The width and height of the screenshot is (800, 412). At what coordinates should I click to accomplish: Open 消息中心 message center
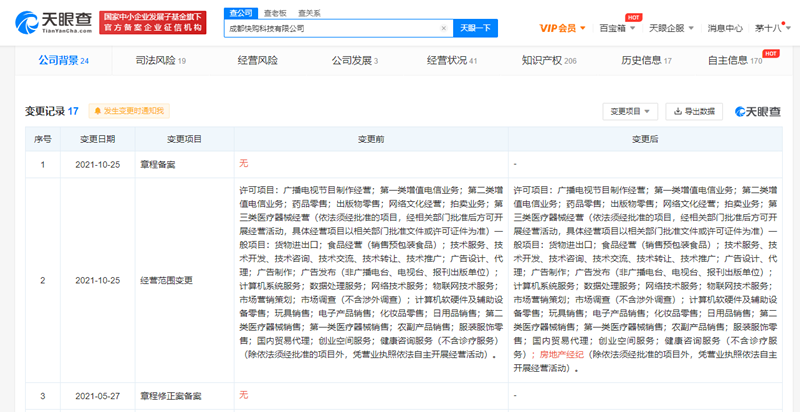point(725,28)
